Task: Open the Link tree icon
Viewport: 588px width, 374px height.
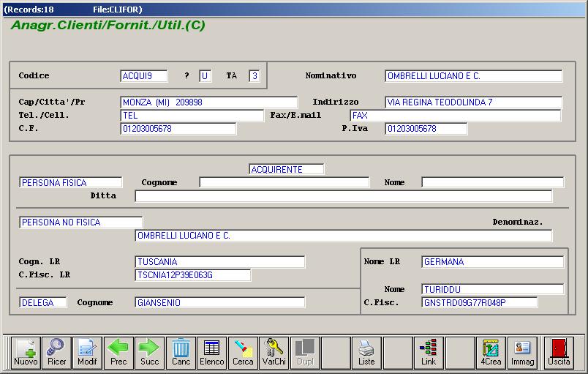Action: click(429, 352)
